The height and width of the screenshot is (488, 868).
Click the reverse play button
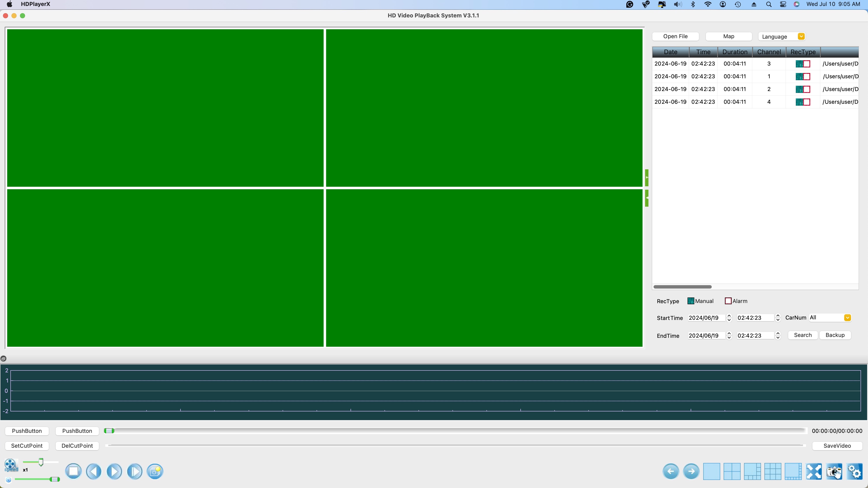[93, 471]
